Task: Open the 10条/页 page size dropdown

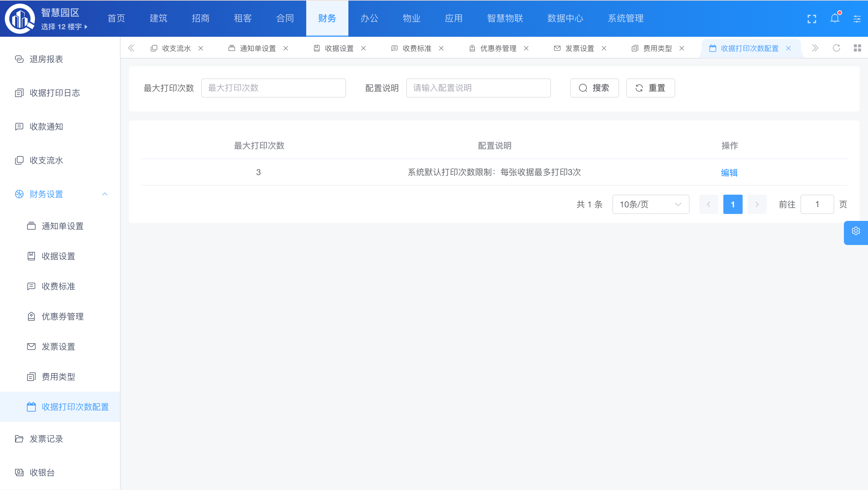Action: [x=650, y=204]
